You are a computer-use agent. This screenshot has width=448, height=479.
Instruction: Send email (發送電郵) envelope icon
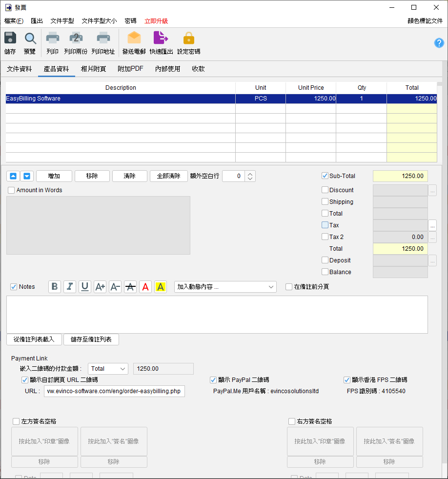coord(134,38)
